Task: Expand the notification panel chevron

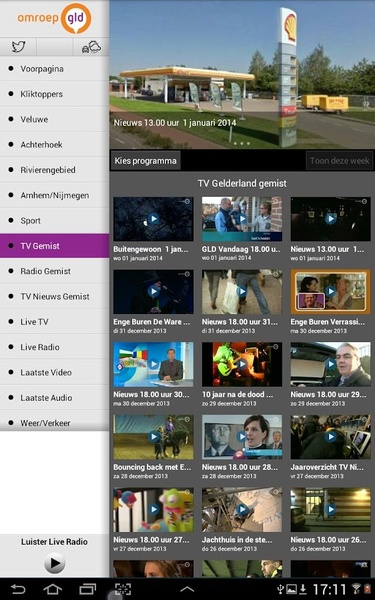Action: coord(187,590)
